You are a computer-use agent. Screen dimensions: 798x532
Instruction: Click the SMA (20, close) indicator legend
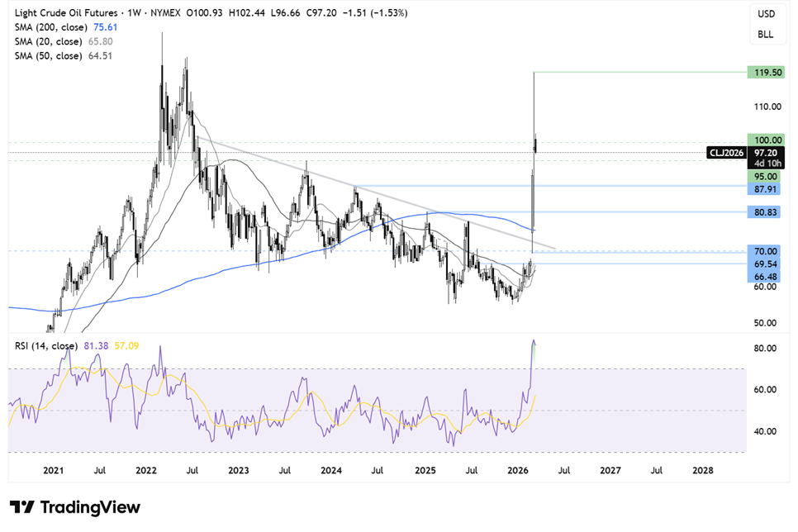[x=49, y=41]
